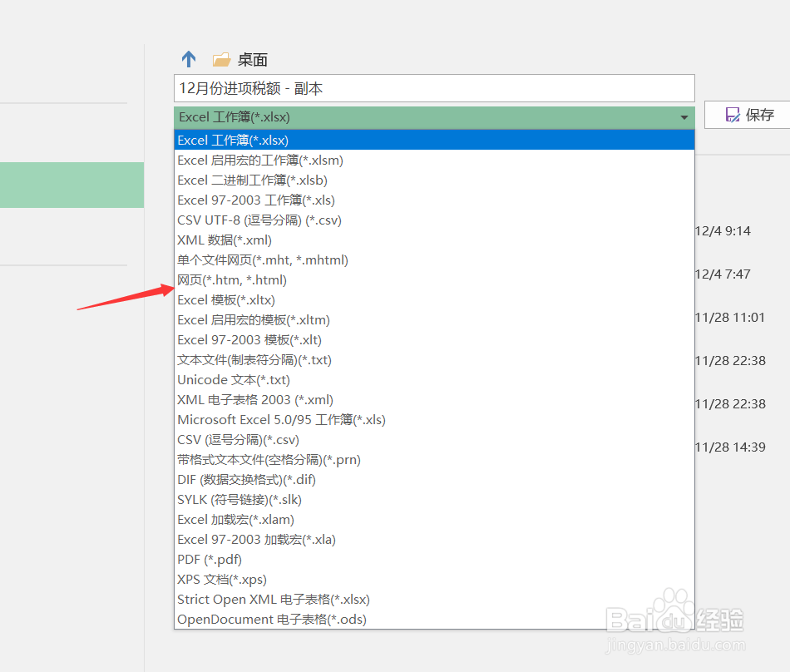Select OpenDocument 电子表格(*.ods)
The width and height of the screenshot is (790, 672).
pyautogui.click(x=434, y=619)
